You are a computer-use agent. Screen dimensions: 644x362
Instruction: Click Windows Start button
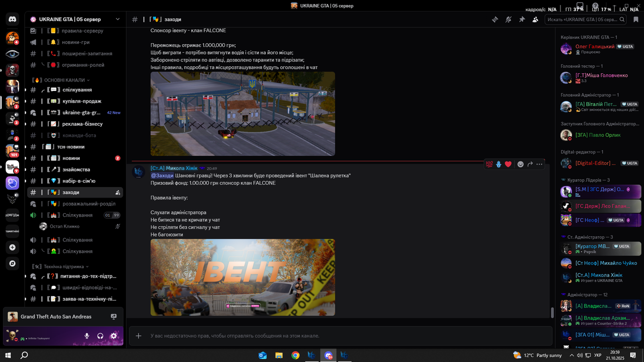pos(8,355)
